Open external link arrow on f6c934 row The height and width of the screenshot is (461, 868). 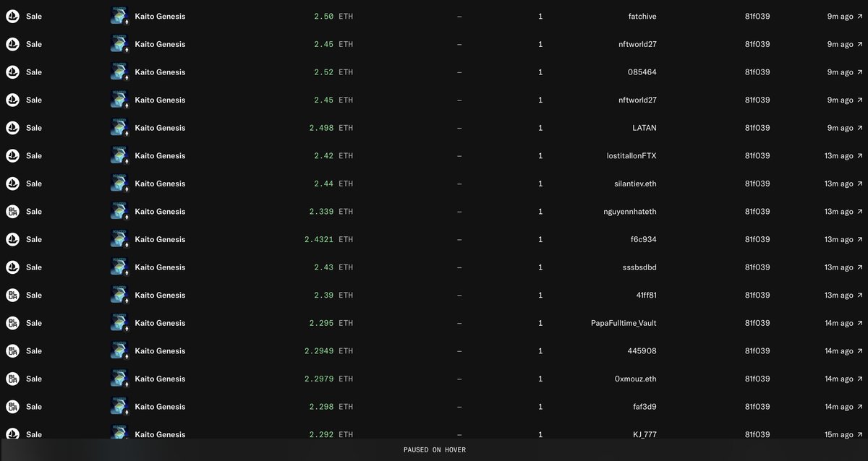859,239
